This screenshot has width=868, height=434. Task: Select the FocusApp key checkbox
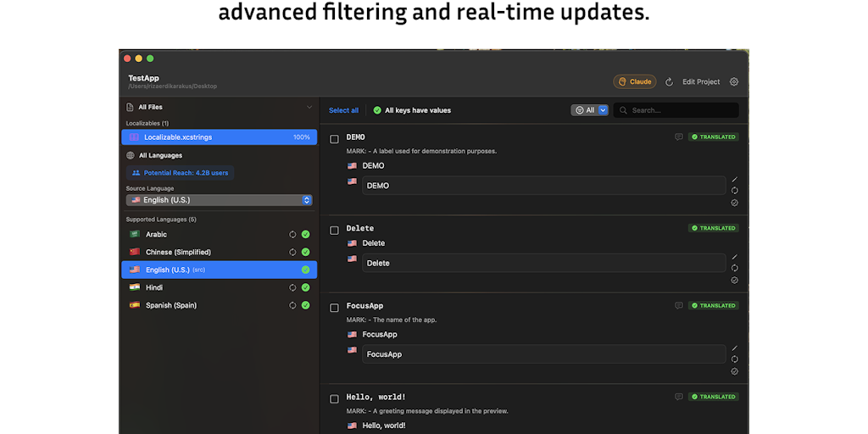[x=335, y=307]
